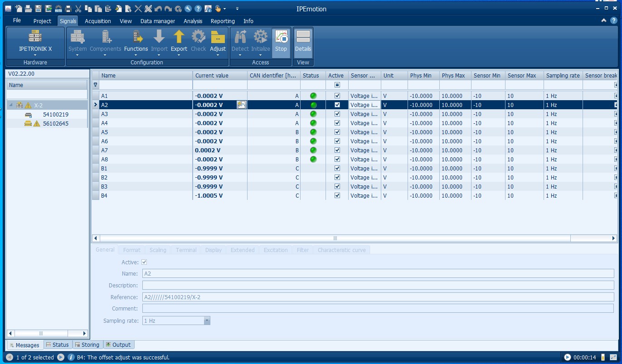Screen dimensions: 622x364
Task: Click the Current value column header
Action: point(212,76)
